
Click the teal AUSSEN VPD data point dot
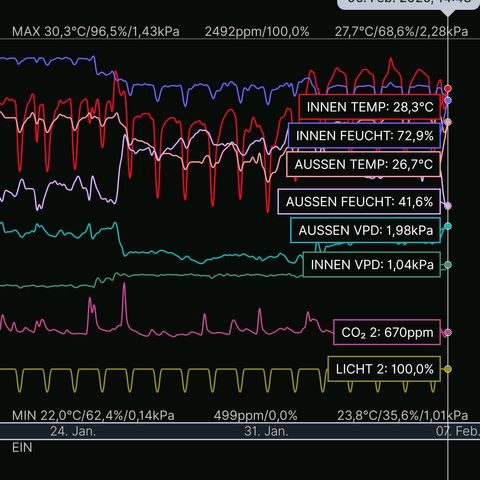click(x=448, y=226)
